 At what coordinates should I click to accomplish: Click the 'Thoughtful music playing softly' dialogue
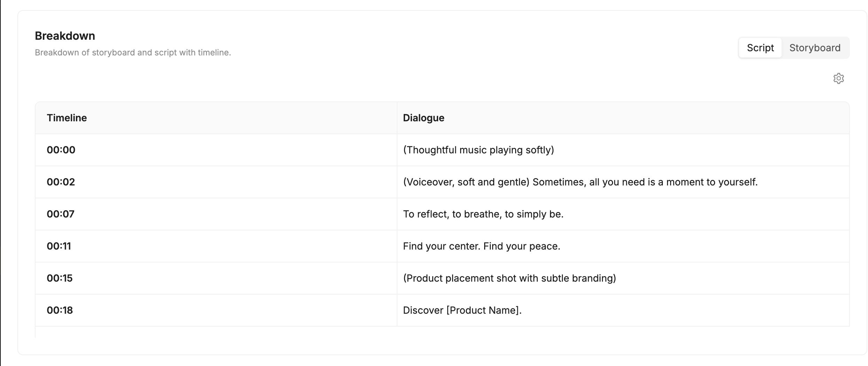[x=478, y=150]
